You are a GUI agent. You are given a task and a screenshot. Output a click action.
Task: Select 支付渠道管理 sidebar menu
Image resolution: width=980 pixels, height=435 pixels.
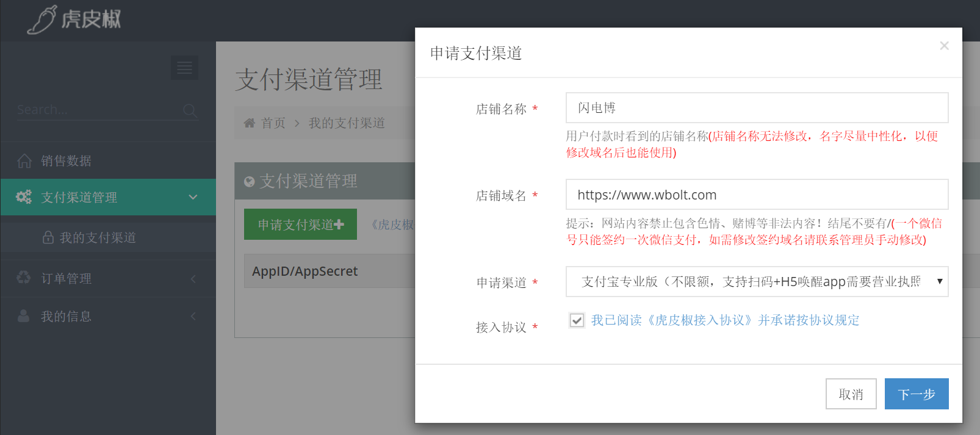pos(108,197)
